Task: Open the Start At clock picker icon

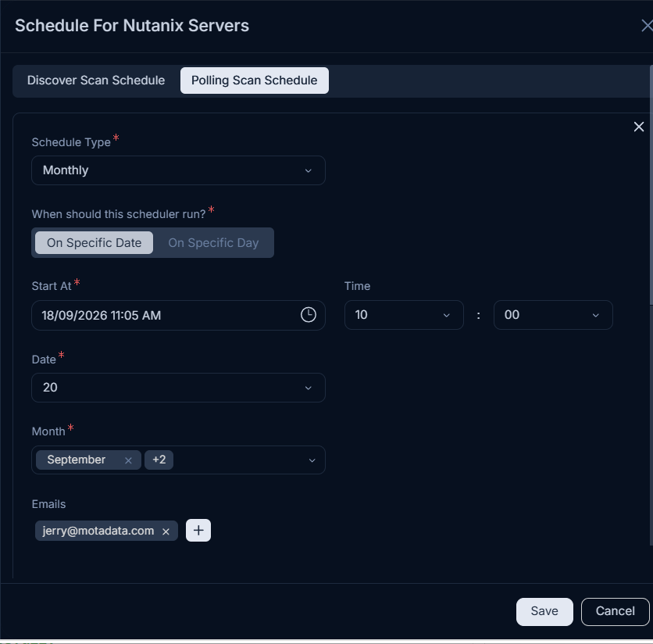Action: click(309, 315)
